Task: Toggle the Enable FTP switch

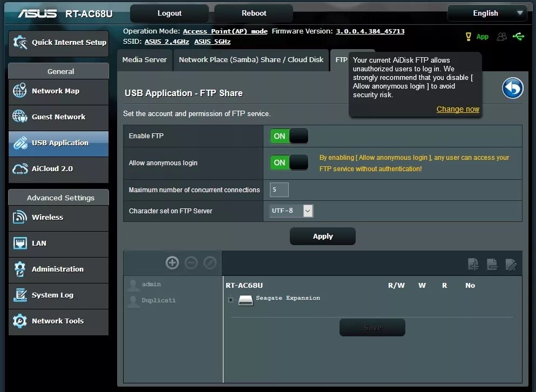Action: pyautogui.click(x=289, y=136)
